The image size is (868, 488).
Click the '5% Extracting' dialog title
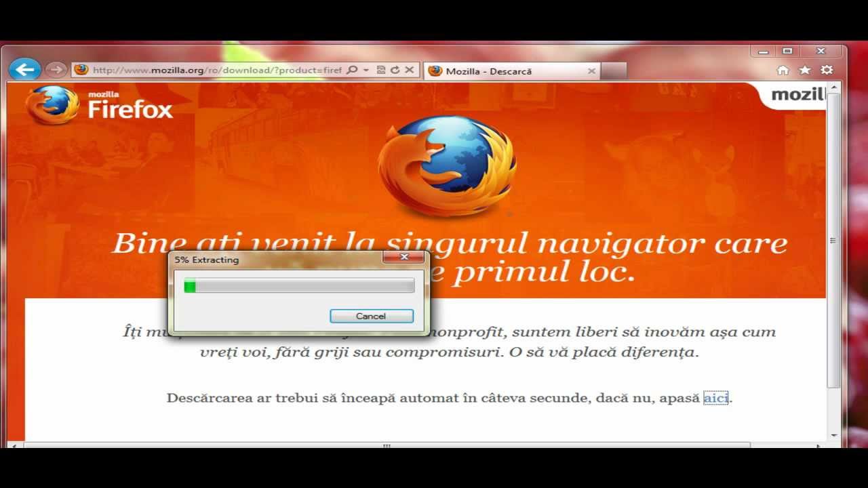tap(207, 260)
